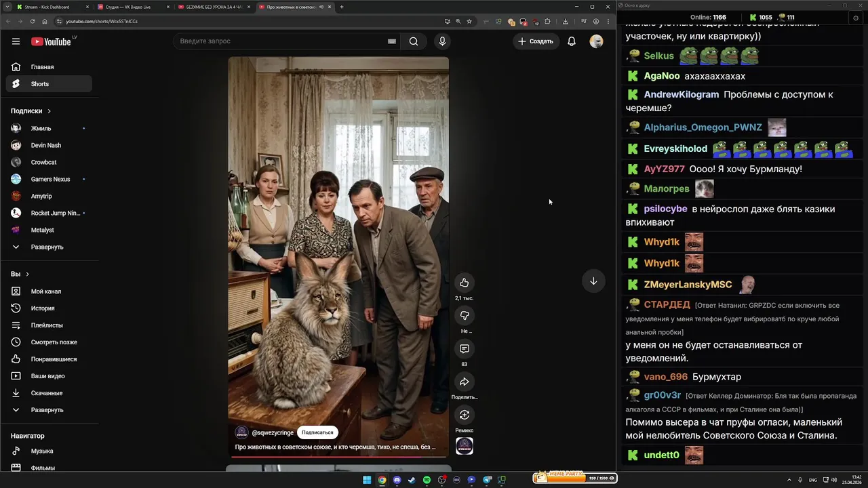Viewport: 868px width, 488px height.
Task: Click the search magnifier button
Action: point(414,41)
